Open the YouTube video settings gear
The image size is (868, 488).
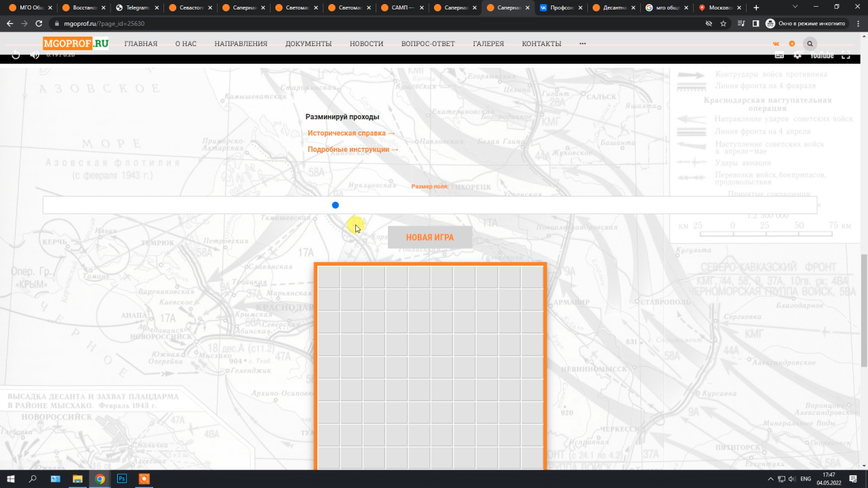pos(797,55)
